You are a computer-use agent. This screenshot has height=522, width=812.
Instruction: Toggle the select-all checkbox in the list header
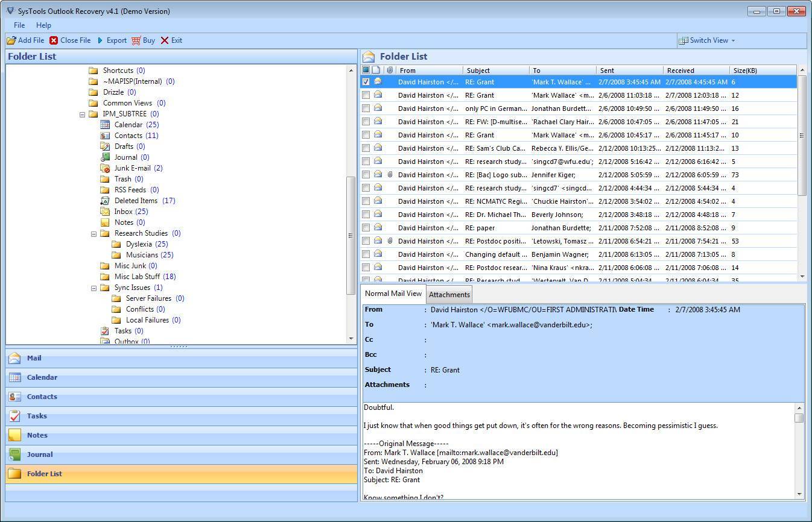pyautogui.click(x=366, y=70)
